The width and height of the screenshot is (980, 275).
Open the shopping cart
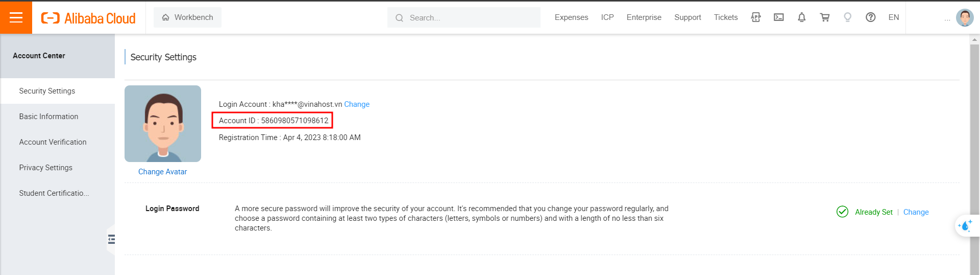click(x=824, y=17)
